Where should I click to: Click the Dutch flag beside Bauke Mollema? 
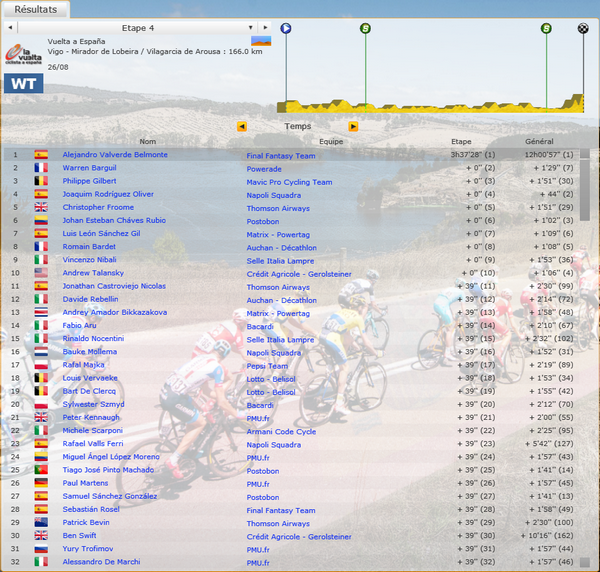coord(41,352)
